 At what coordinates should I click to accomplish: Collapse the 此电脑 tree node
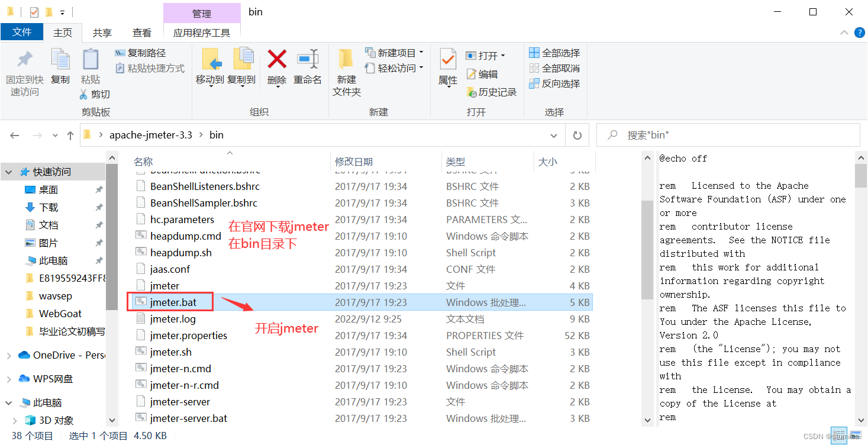(9, 403)
